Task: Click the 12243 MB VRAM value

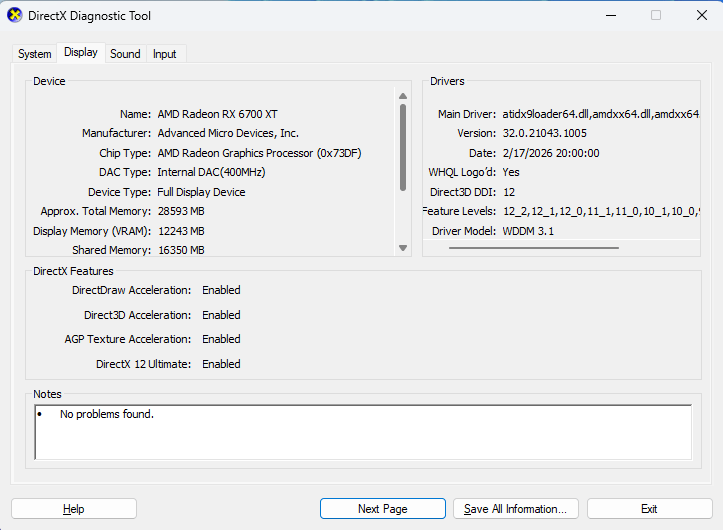Action: pyautogui.click(x=181, y=231)
